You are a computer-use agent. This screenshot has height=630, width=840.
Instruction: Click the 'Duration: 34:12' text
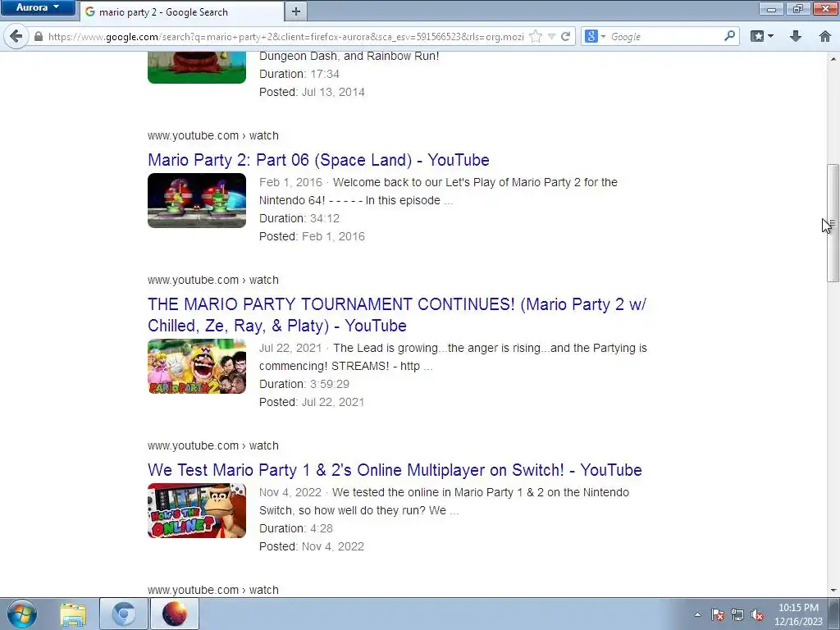pyautogui.click(x=299, y=218)
